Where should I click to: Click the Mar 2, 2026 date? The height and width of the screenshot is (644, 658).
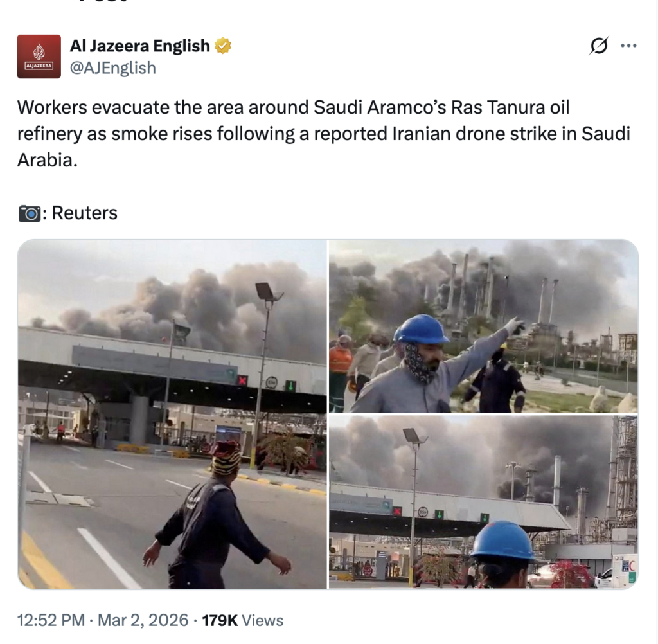tap(143, 620)
